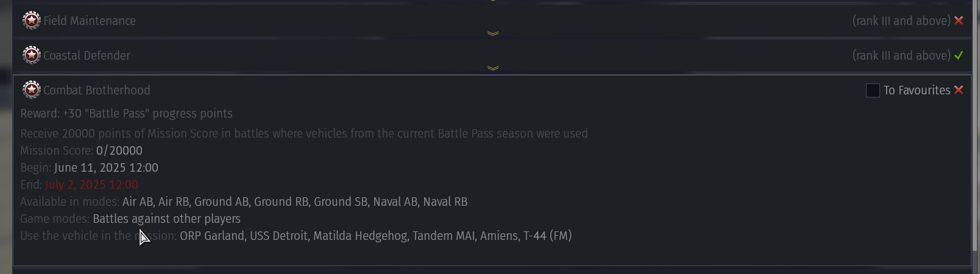Image resolution: width=980 pixels, height=274 pixels.
Task: Expand Field Maintenance using its chevron arrow
Action: tap(493, 33)
